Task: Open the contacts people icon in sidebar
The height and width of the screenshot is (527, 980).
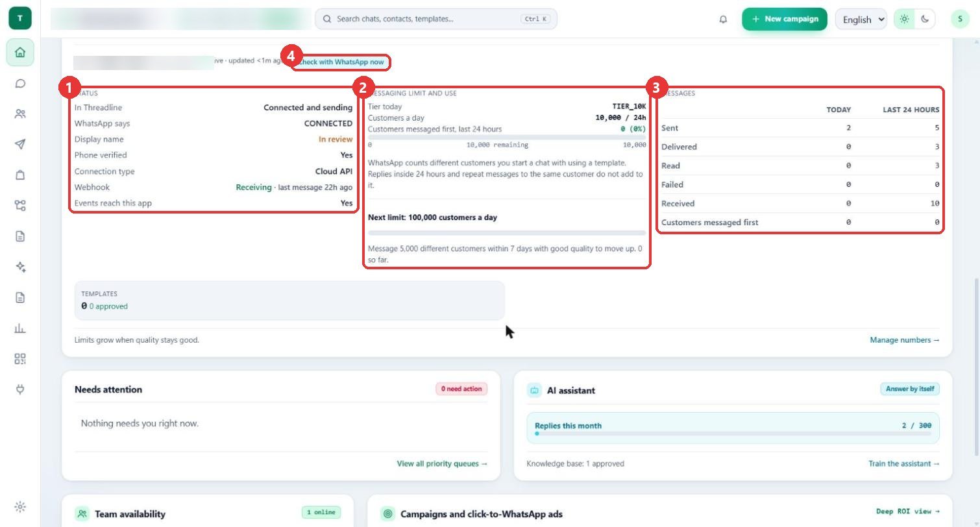Action: [20, 114]
